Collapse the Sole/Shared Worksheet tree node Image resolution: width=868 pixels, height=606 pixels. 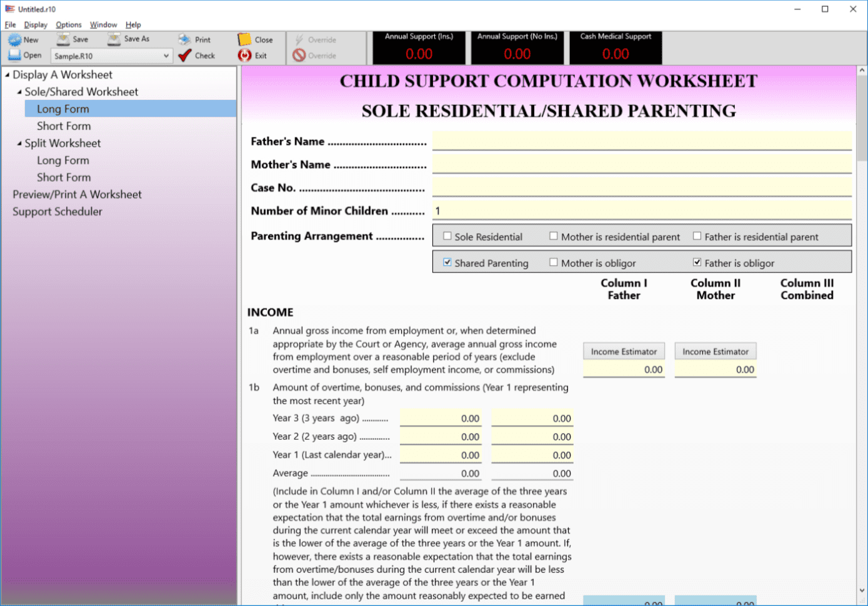[19, 92]
